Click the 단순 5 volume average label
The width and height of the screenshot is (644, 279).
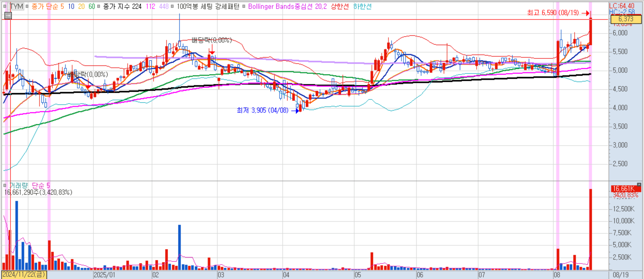(x=41, y=186)
